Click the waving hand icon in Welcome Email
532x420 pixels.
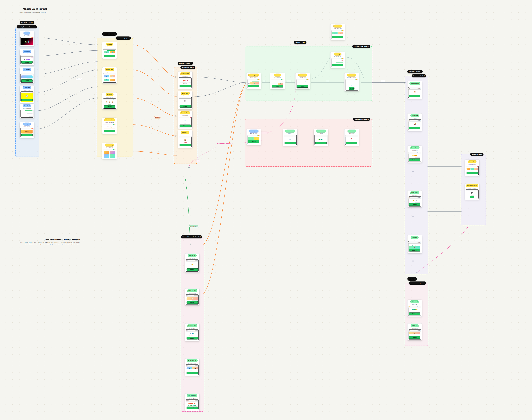[x=192, y=264]
